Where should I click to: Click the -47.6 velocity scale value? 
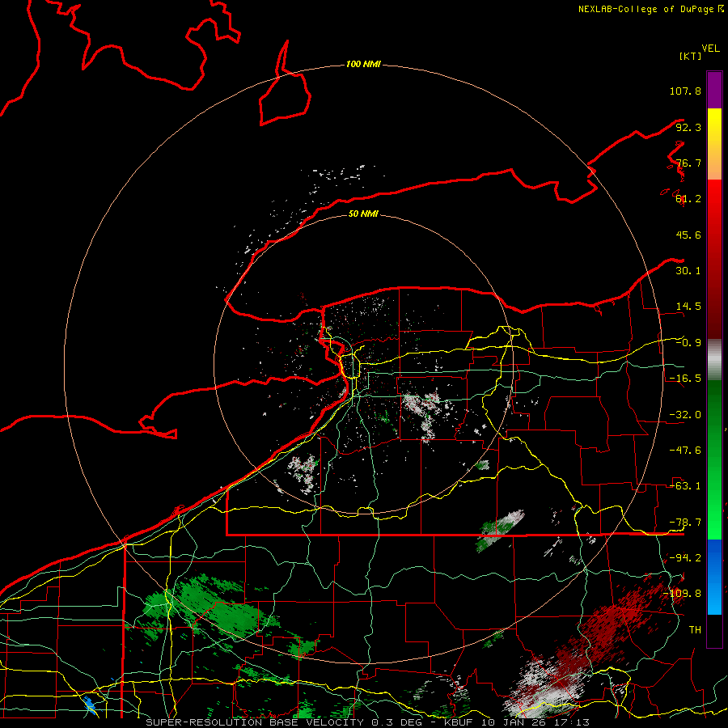point(685,451)
